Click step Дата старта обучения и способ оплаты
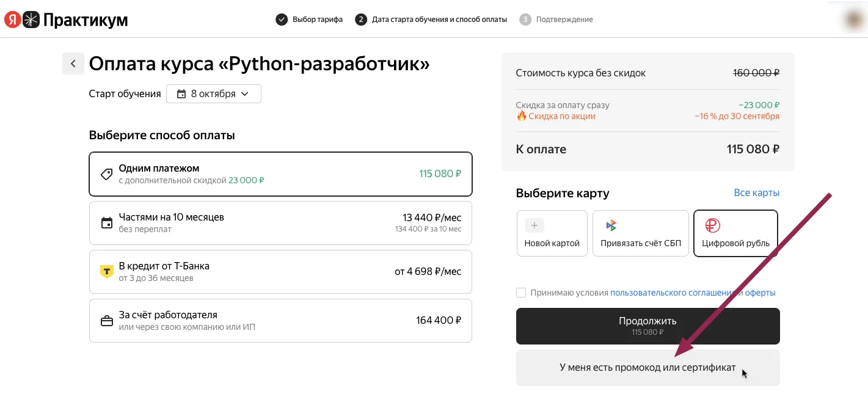Screen dimensions: 868x394 pos(431,20)
